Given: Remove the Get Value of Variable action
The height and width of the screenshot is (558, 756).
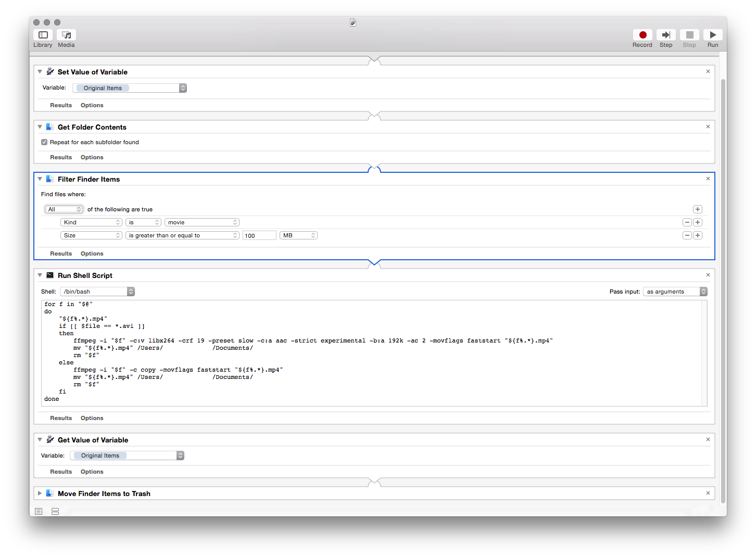Looking at the screenshot, I should pyautogui.click(x=708, y=439).
